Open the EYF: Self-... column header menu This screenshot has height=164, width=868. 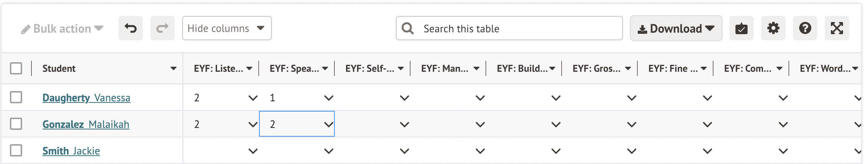tap(401, 69)
